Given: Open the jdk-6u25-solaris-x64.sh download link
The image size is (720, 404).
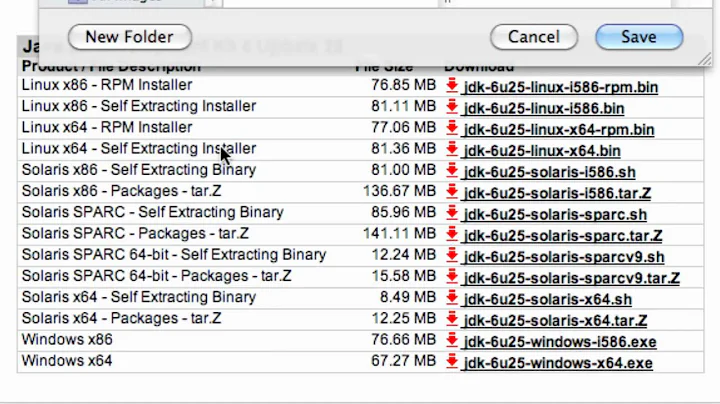Looking at the screenshot, I should pos(547,299).
